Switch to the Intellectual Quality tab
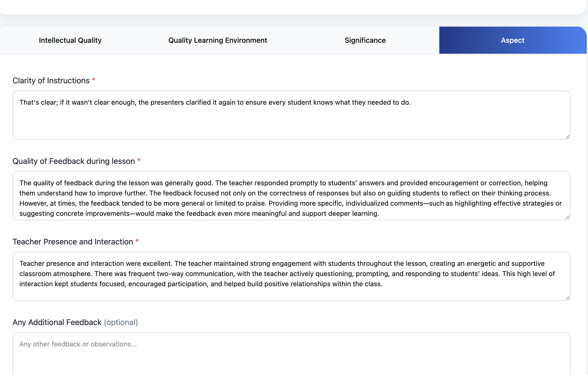 (x=70, y=40)
